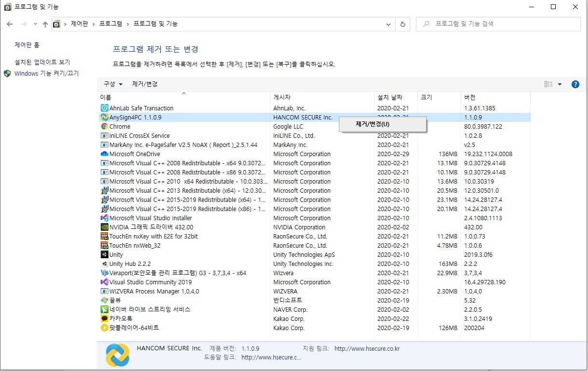Click the MarkAny e-PageSafer icon
This screenshot has width=588, height=371.
(x=105, y=145)
